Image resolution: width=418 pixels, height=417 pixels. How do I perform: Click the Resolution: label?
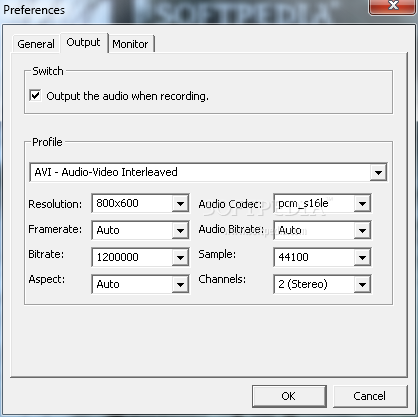pyautogui.click(x=55, y=204)
